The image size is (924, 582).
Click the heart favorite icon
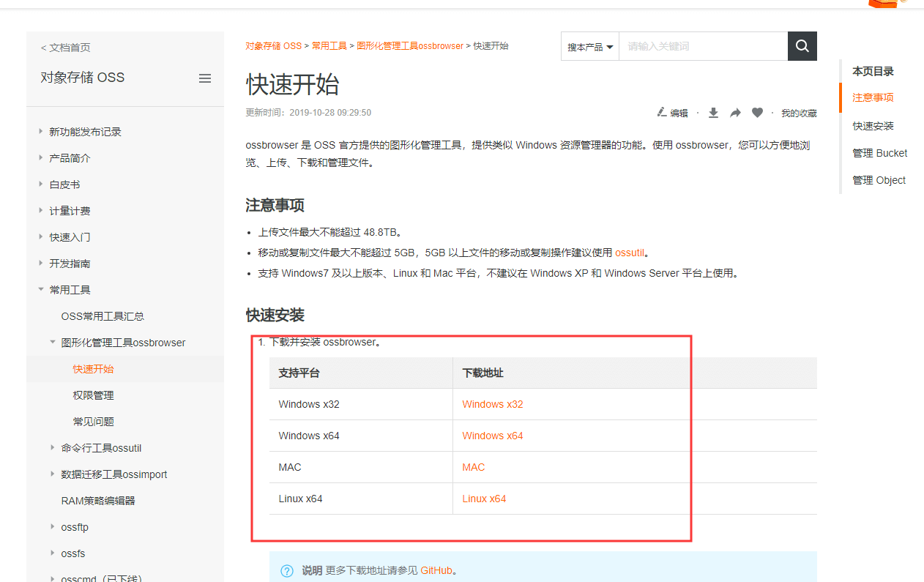pos(757,113)
